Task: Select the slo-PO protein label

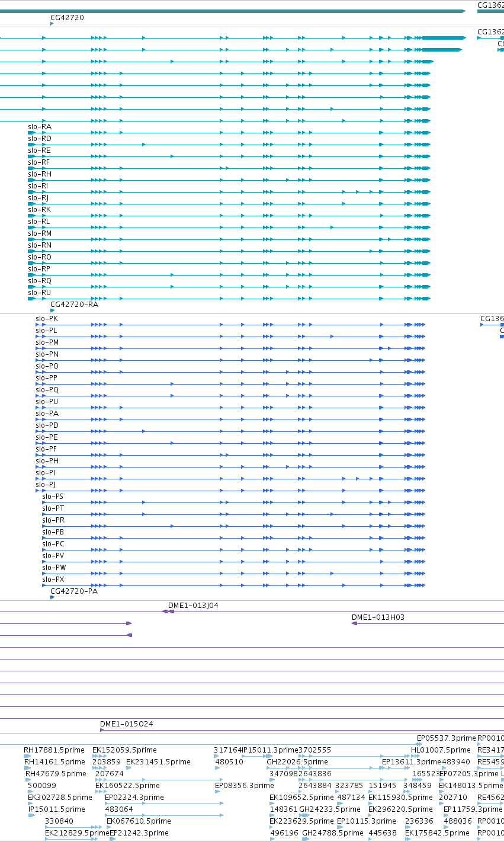Action: pos(47,366)
